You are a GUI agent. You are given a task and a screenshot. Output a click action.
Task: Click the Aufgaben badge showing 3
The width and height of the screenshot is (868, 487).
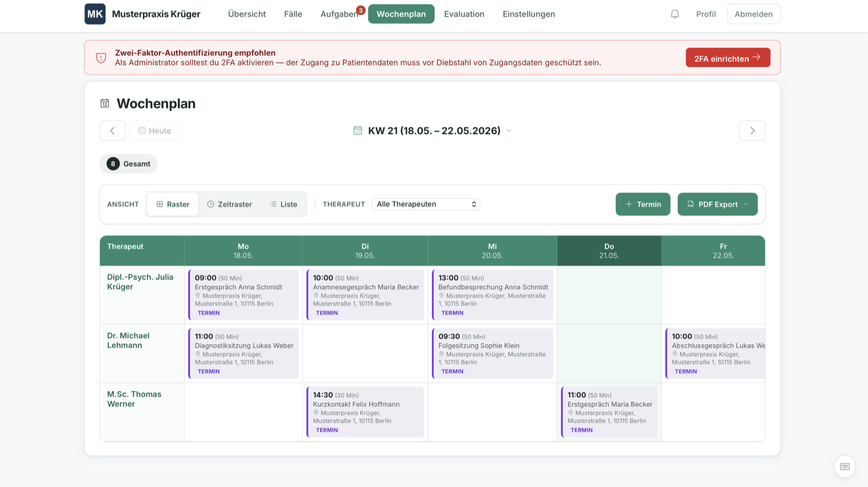point(361,10)
